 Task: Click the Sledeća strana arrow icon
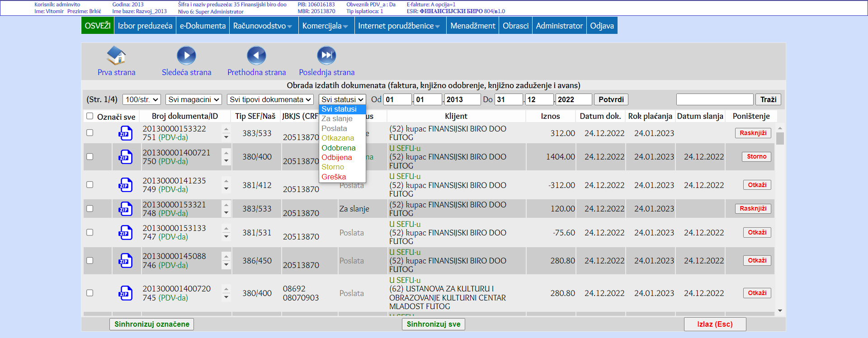tap(186, 56)
